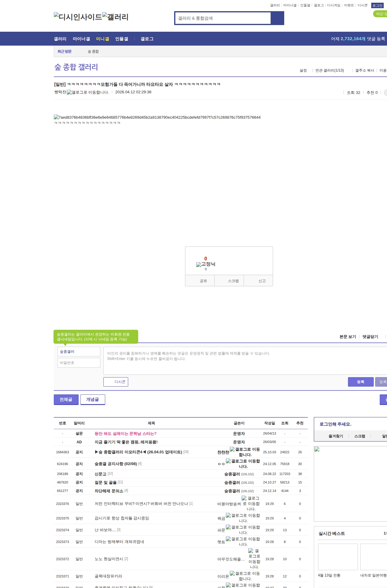Screen dimensions: 387x588
Task: Click the 스크랩 button under the post
Action: click(233, 281)
